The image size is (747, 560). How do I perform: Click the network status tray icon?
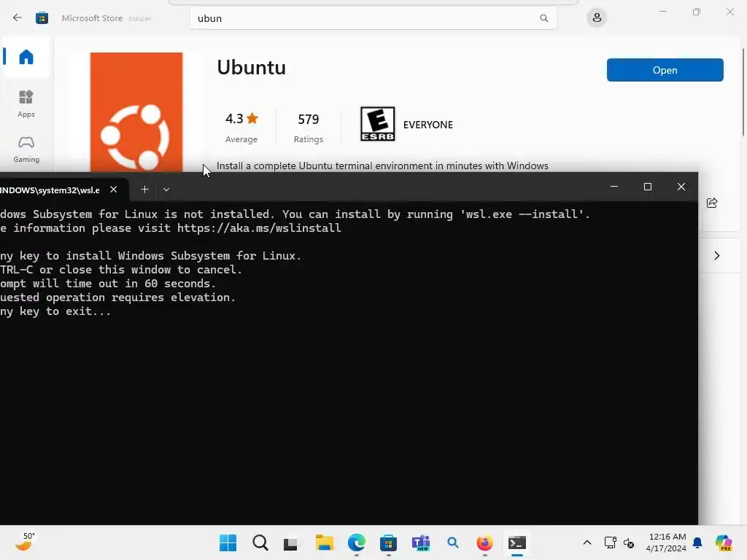611,542
